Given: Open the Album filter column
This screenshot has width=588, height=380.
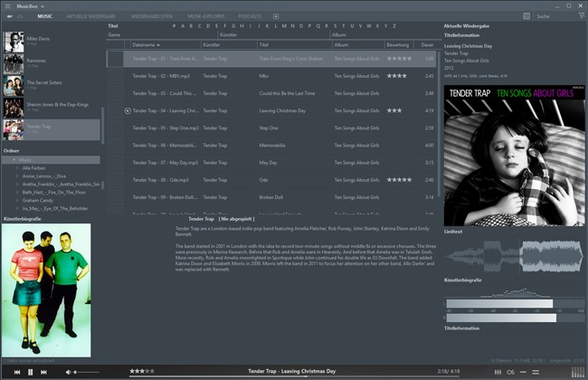Looking at the screenshot, I should [x=386, y=35].
